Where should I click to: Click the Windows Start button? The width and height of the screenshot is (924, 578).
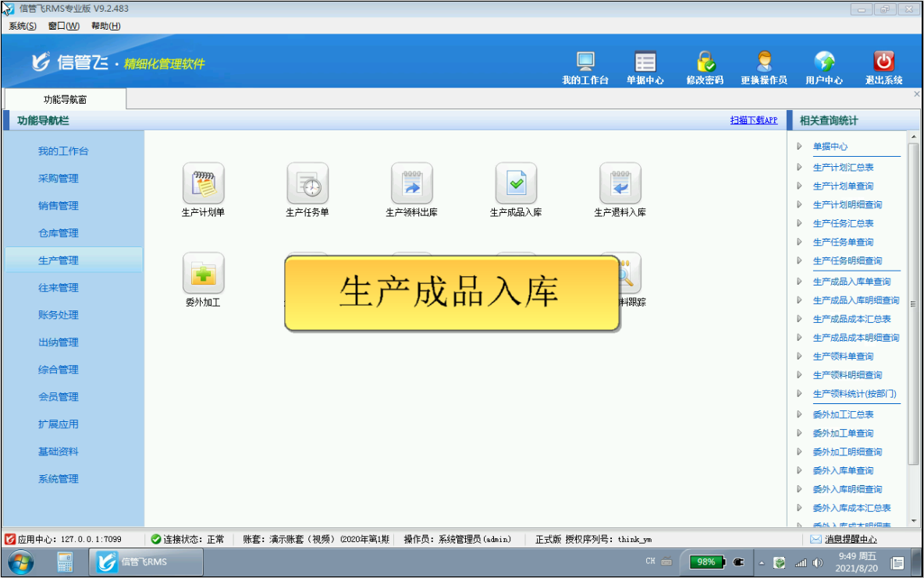click(x=19, y=562)
